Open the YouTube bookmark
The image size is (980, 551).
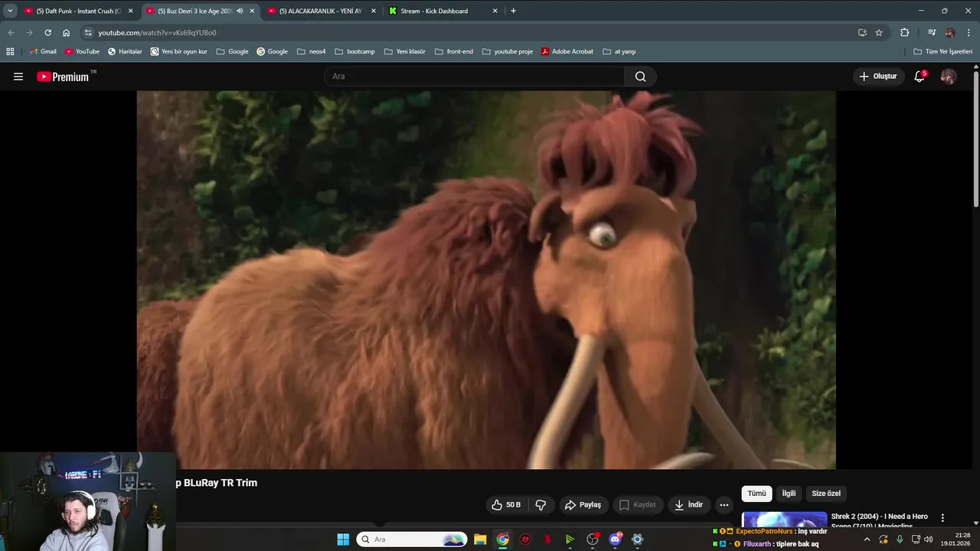click(82, 51)
